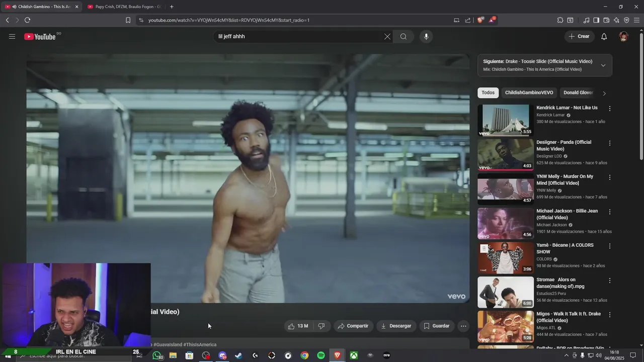Open Brave Rewards triangle icon
This screenshot has width=644, height=362.
[x=492, y=20]
